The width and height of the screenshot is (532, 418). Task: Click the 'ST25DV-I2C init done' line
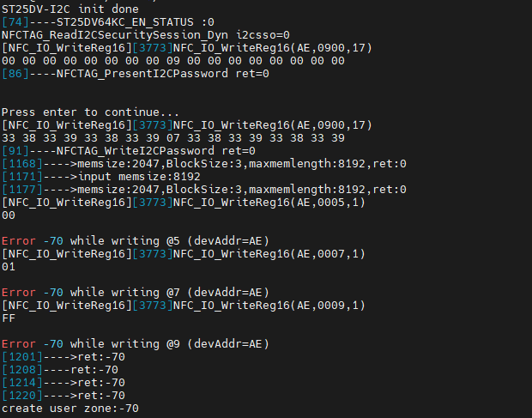(70, 9)
